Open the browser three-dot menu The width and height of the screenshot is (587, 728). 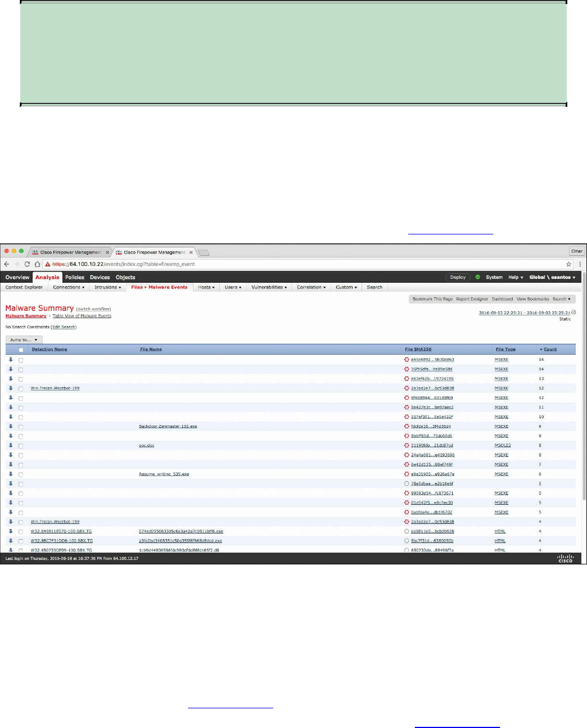click(580, 264)
